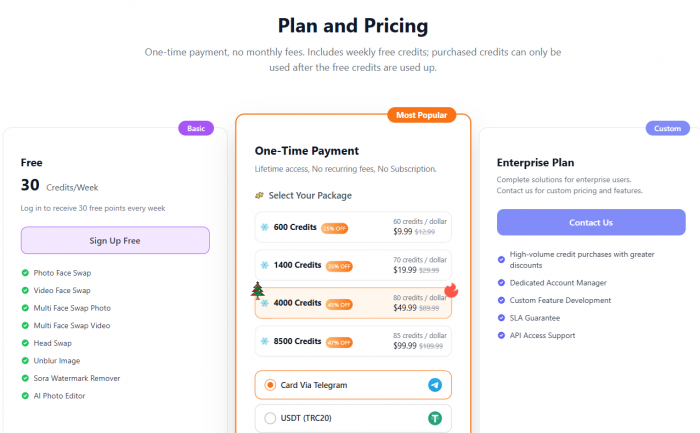Pick the 4000 Credits package option
The width and height of the screenshot is (700, 433).
353,303
